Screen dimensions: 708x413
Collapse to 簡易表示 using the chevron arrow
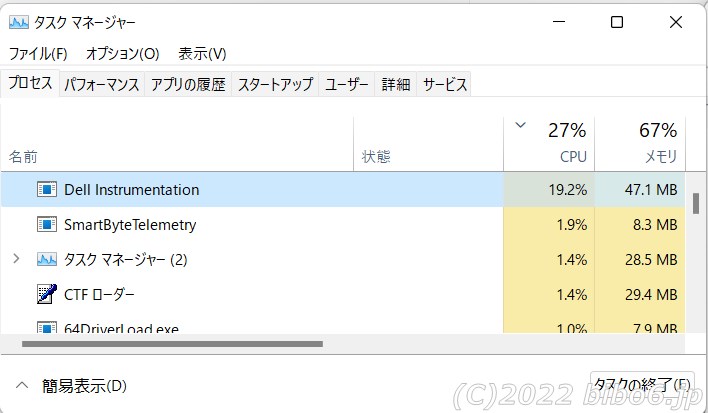22,386
